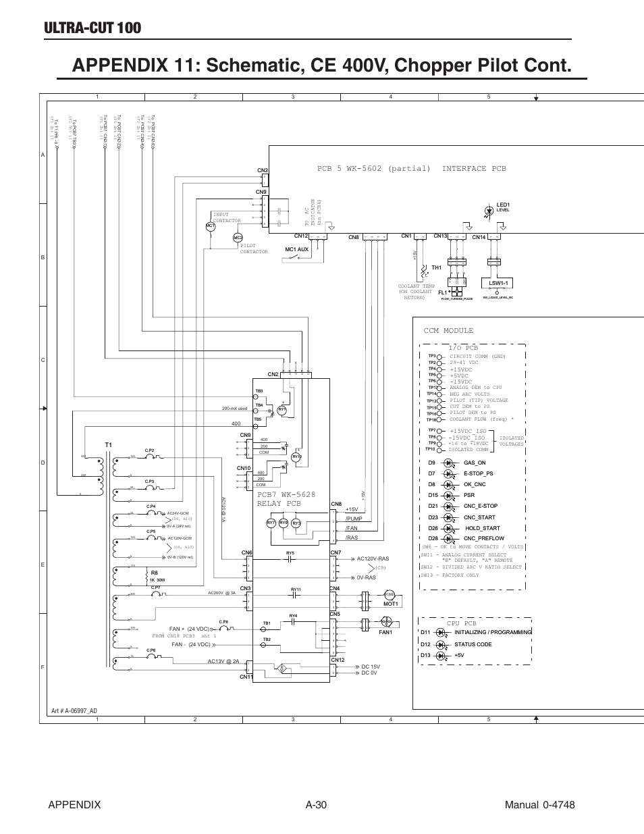Click the SW13 FACTORY ONLY note
The width and height of the screenshot is (644, 834).
coord(450,575)
